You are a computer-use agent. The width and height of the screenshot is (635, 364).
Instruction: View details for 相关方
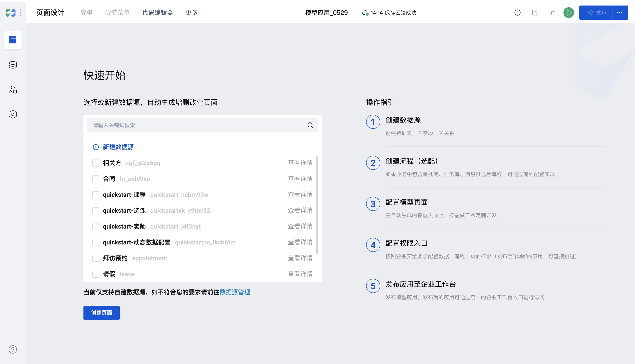pyautogui.click(x=300, y=163)
